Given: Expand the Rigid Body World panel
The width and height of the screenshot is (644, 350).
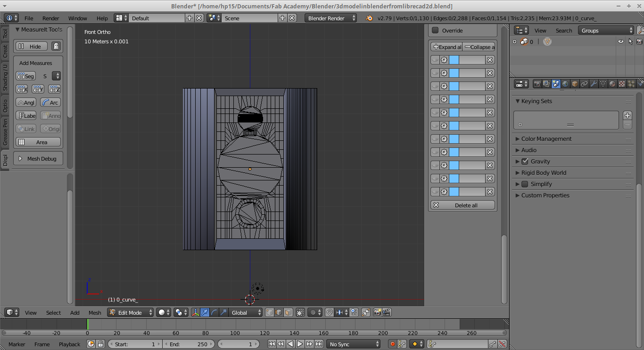Looking at the screenshot, I should (543, 173).
